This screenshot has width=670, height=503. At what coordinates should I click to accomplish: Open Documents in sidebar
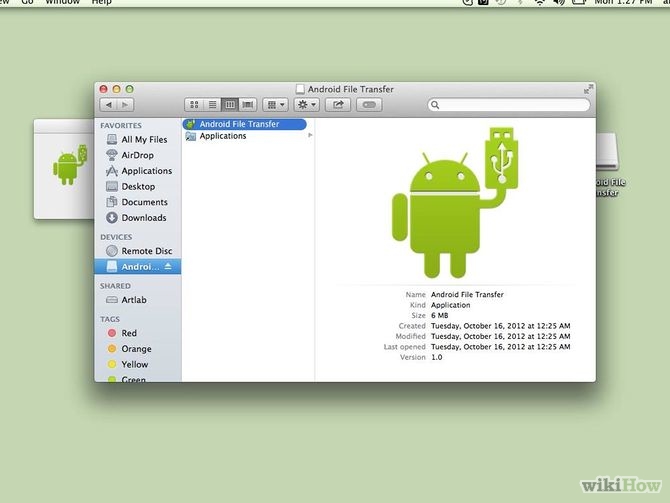pos(137,202)
